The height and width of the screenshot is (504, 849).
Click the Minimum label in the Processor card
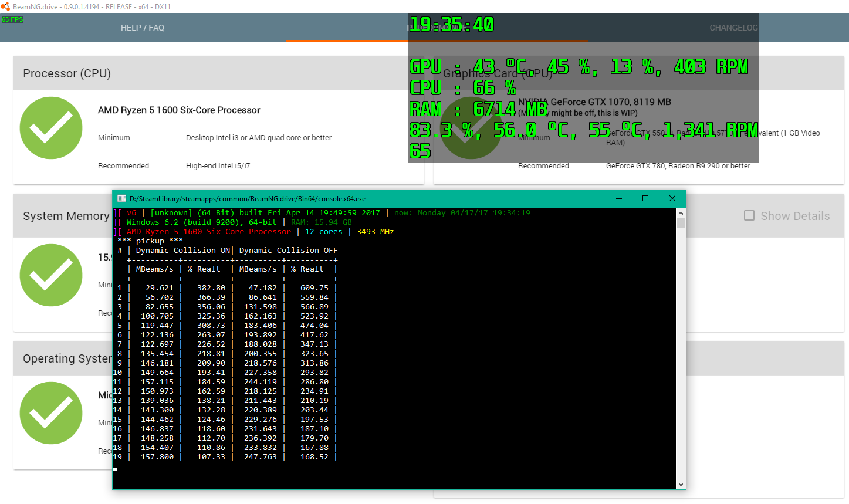(x=114, y=138)
